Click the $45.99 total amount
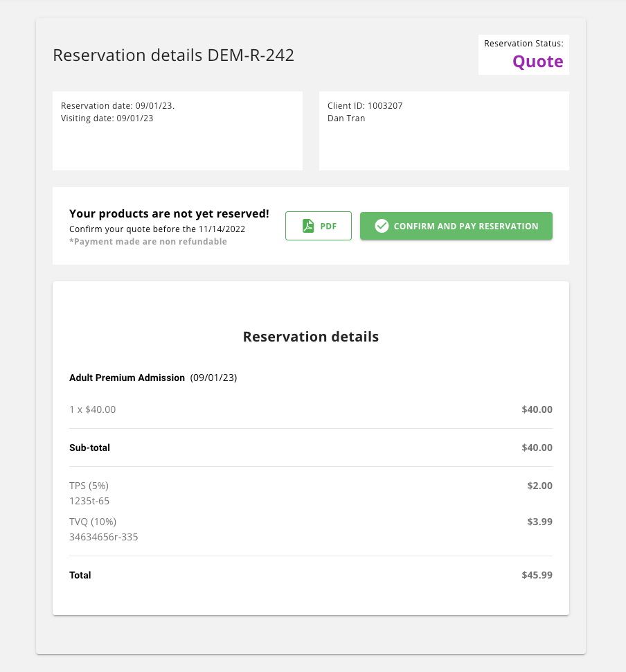Image resolution: width=626 pixels, height=672 pixels. pyautogui.click(x=537, y=575)
